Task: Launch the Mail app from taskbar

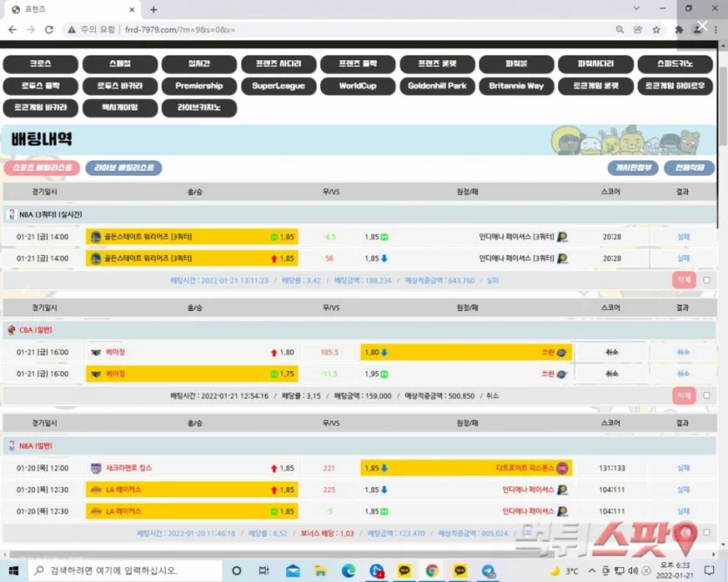Action: click(x=292, y=571)
